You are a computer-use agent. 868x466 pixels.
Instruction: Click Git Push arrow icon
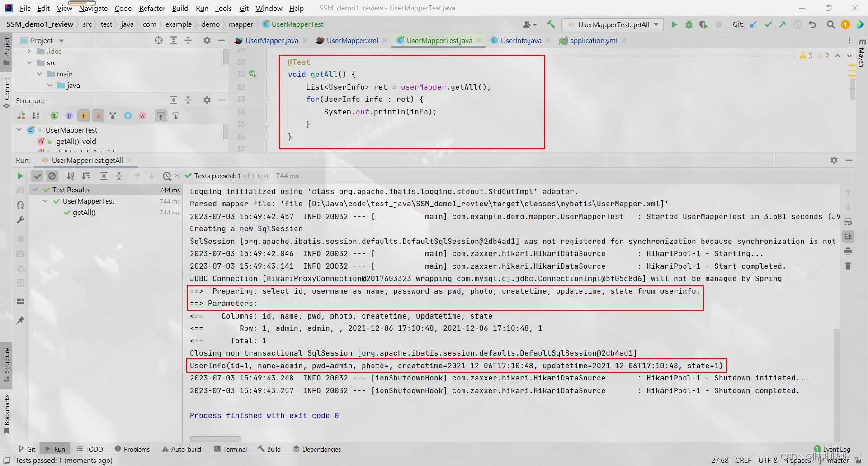783,24
